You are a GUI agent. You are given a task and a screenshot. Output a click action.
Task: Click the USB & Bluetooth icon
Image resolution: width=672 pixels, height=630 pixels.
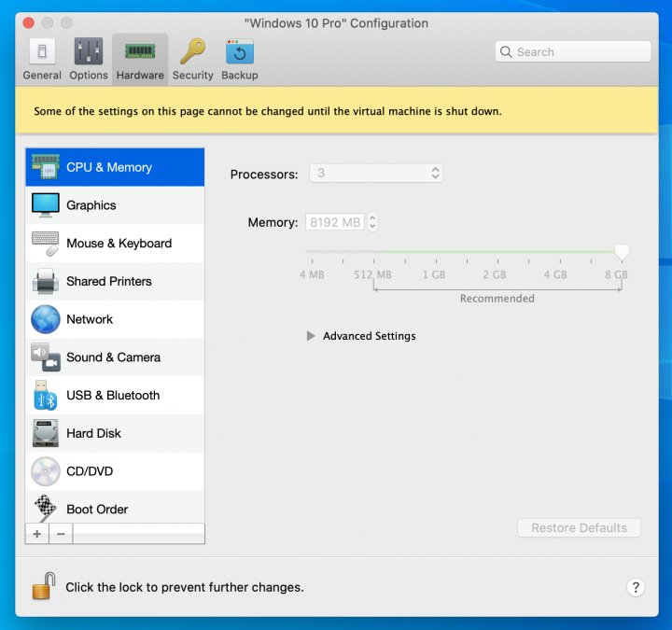[x=46, y=395]
